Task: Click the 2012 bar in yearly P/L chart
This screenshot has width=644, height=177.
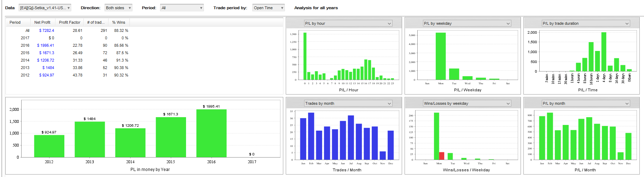Action: tap(49, 146)
